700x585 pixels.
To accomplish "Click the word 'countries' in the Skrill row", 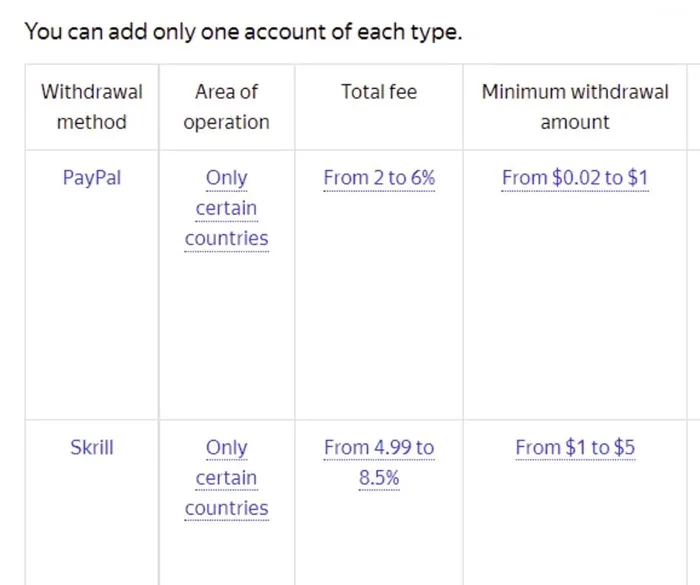I will [226, 509].
